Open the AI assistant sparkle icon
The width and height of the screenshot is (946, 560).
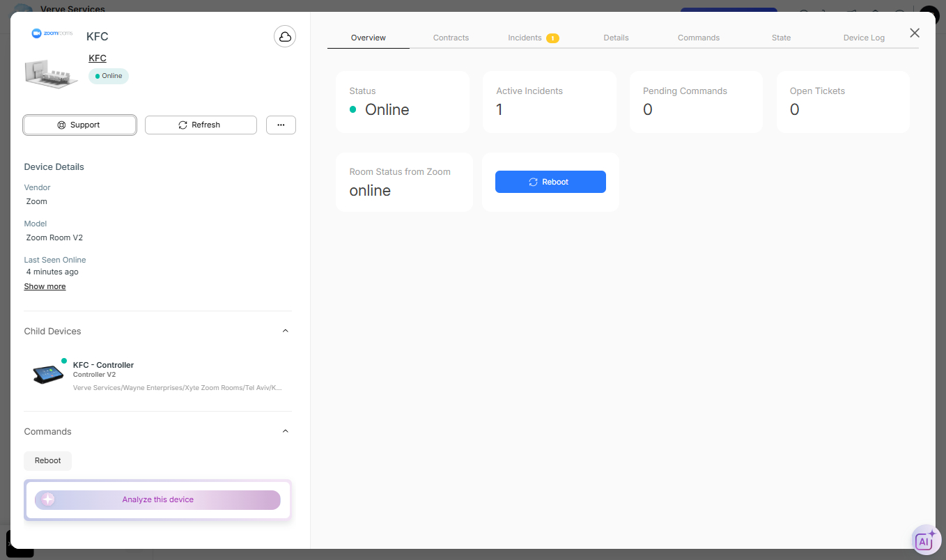pos(926,540)
